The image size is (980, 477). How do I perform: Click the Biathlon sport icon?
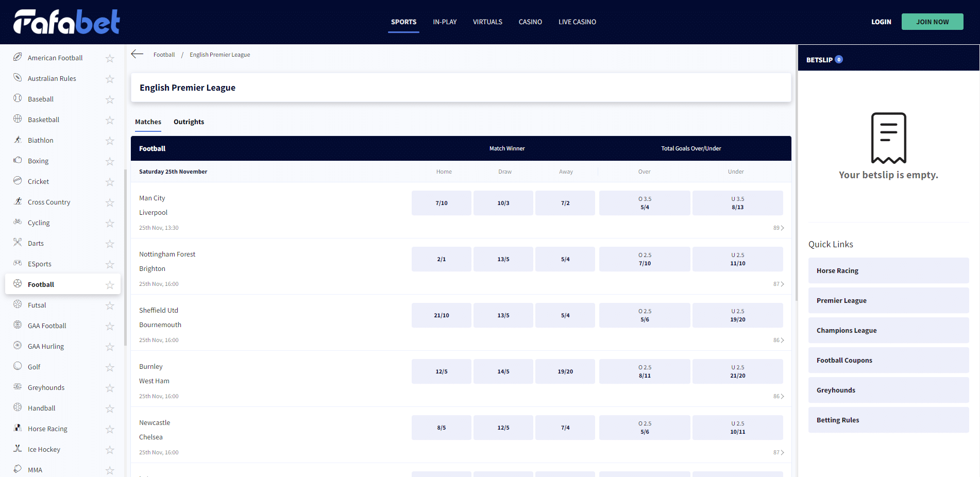(18, 140)
